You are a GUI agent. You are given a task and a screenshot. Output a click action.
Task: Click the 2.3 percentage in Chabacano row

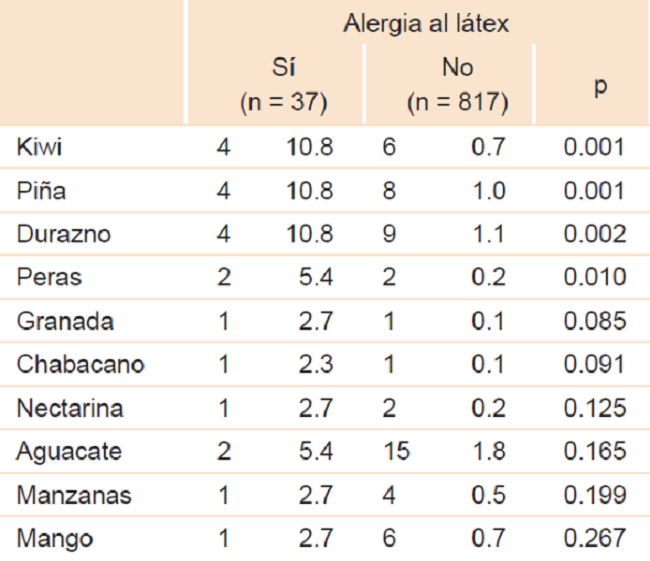(x=316, y=365)
